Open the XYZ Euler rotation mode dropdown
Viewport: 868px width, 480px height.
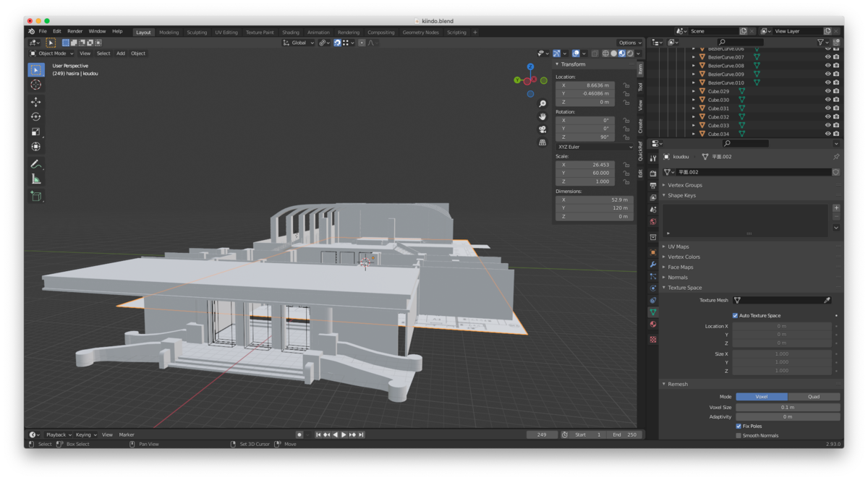click(x=595, y=147)
